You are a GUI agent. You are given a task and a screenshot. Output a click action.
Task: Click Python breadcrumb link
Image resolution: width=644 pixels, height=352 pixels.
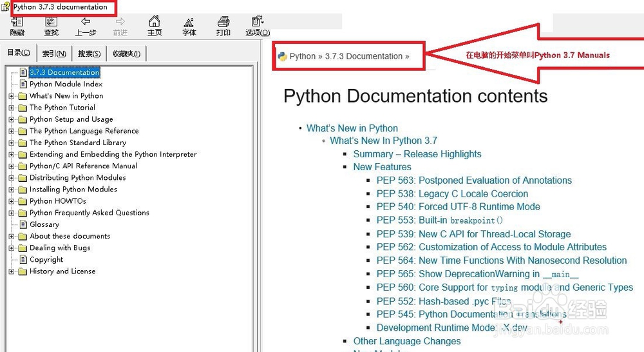[x=302, y=56]
